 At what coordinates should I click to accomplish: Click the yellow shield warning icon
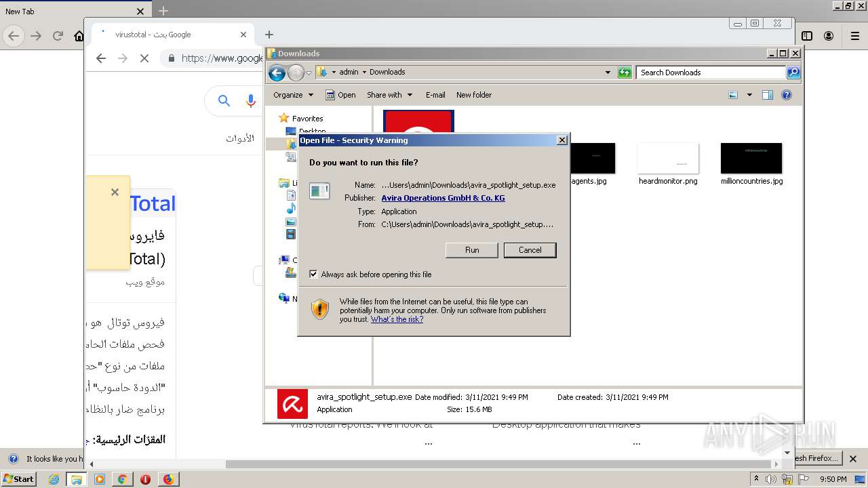tap(320, 309)
